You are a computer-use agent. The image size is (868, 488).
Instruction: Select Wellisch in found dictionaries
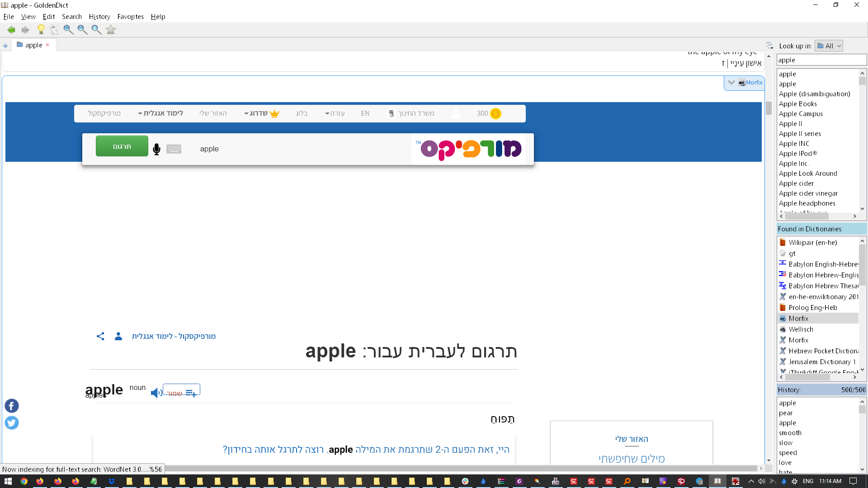tap(801, 329)
